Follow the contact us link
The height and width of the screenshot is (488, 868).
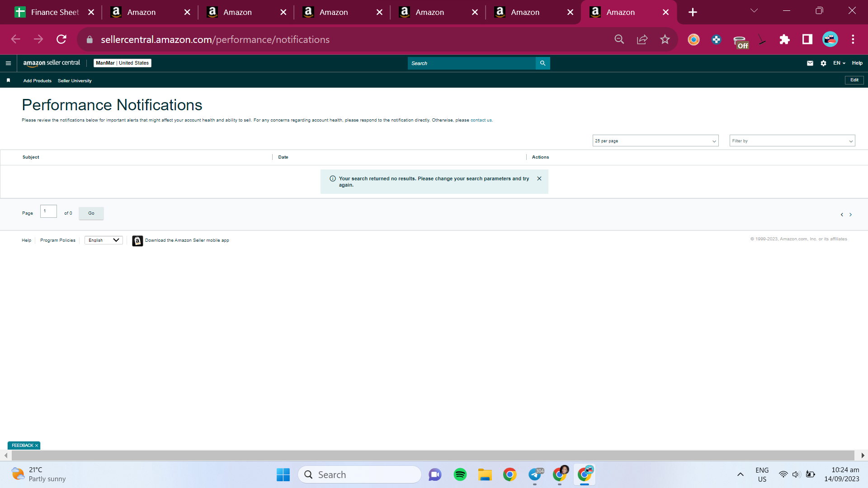[481, 120]
